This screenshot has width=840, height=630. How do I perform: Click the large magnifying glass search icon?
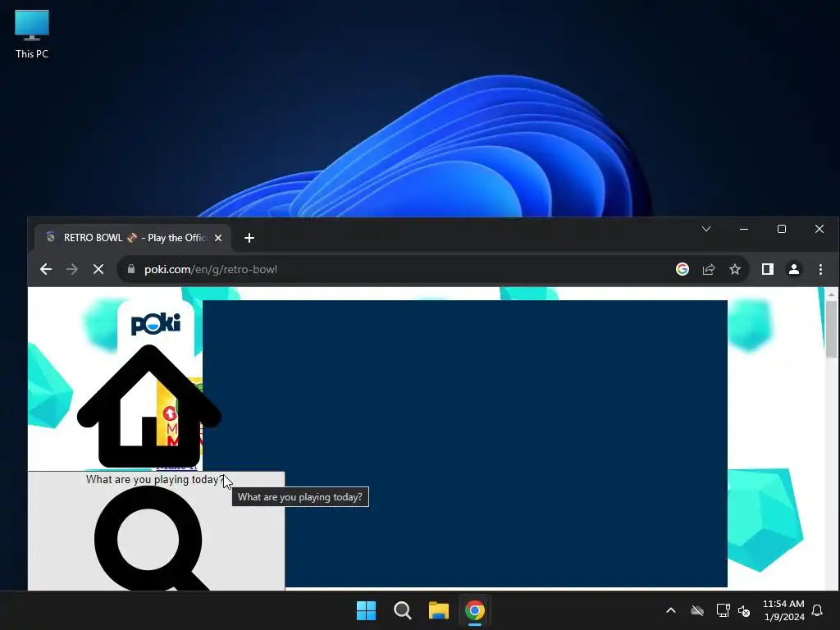click(x=152, y=538)
